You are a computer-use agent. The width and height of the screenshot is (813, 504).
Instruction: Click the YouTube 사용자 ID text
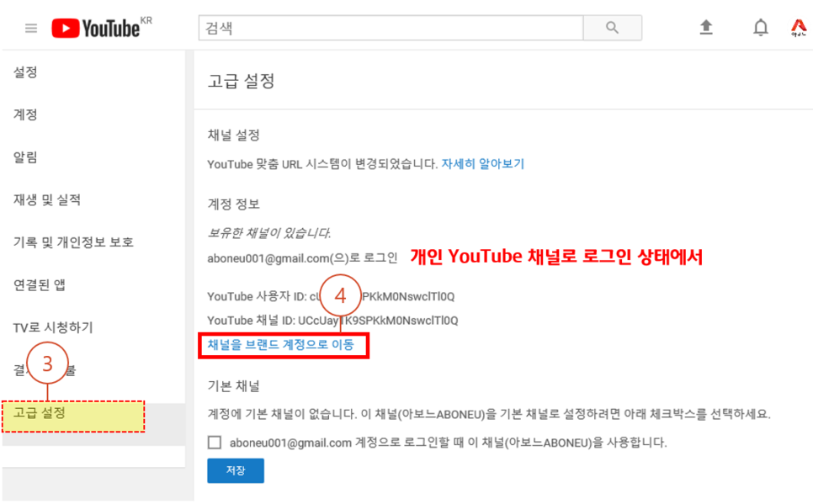pyautogui.click(x=331, y=296)
